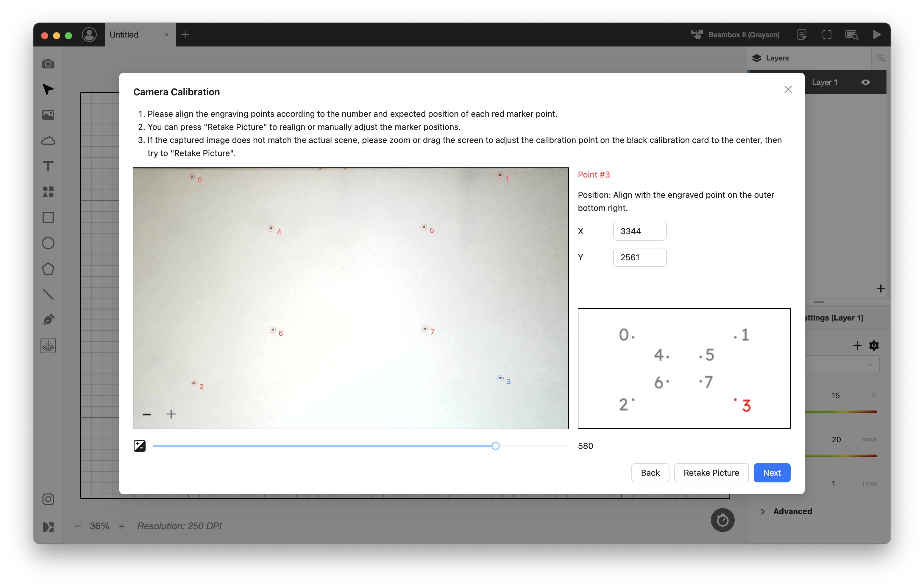Open the shapes elements library
Image resolution: width=924 pixels, height=588 pixels.
48,192
